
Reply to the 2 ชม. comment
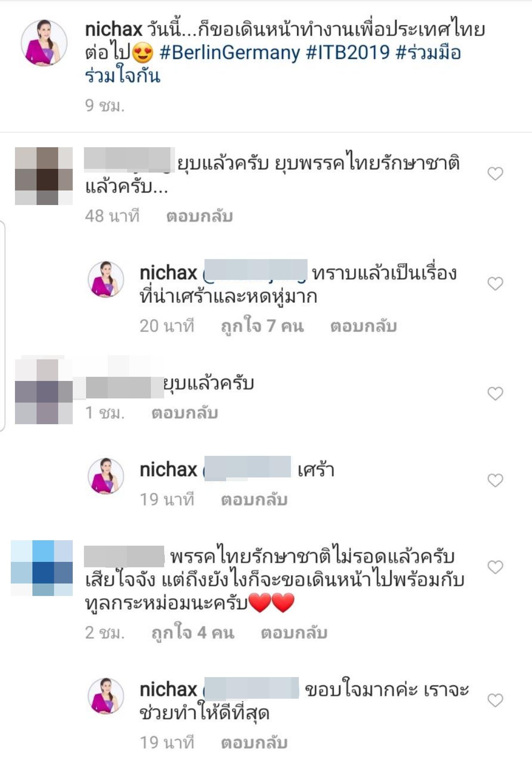tap(294, 633)
